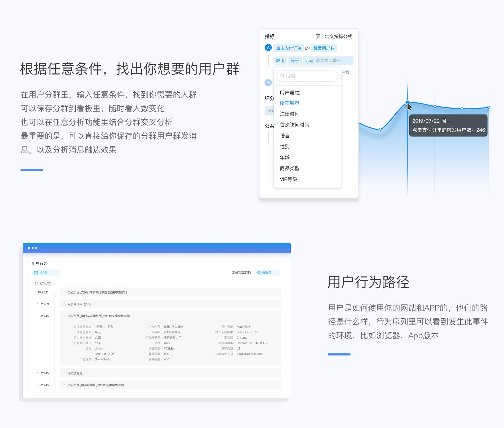Screen dimensions: 504x428
Task: Add a new metric with plus icon
Action: tap(268, 83)
